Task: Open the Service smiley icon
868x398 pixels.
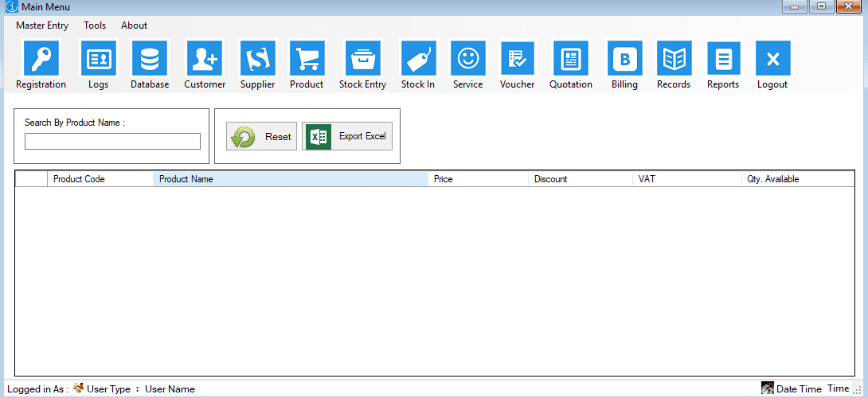Action: coord(467,58)
